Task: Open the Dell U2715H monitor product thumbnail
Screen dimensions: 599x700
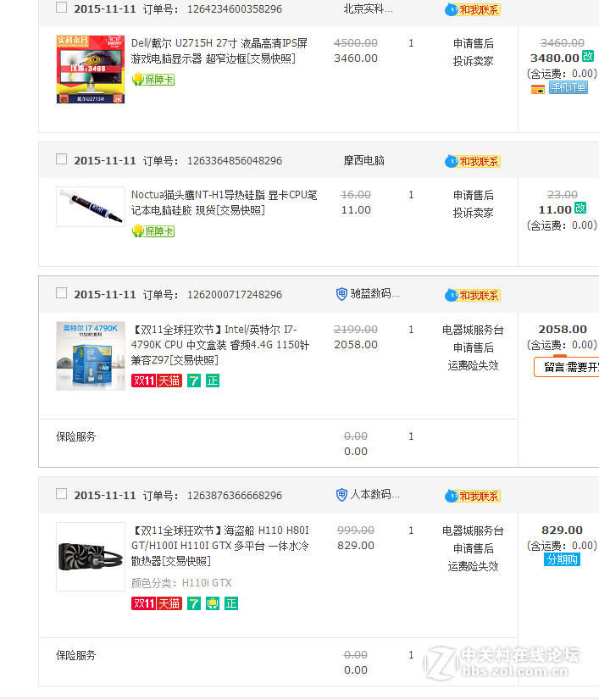Action: 91,69
